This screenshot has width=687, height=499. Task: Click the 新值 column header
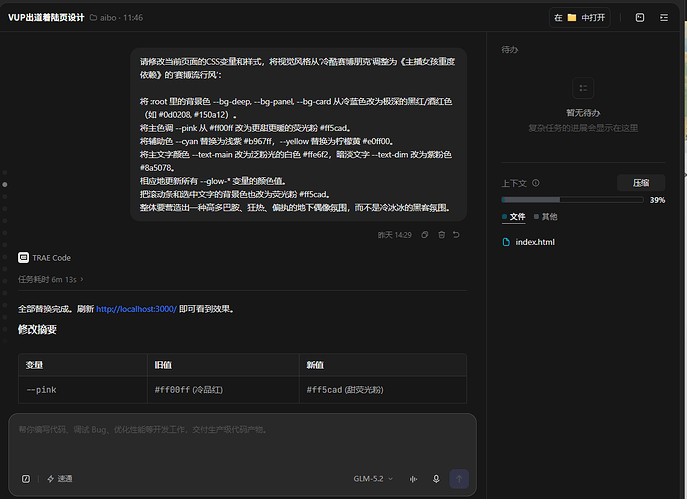383,365
